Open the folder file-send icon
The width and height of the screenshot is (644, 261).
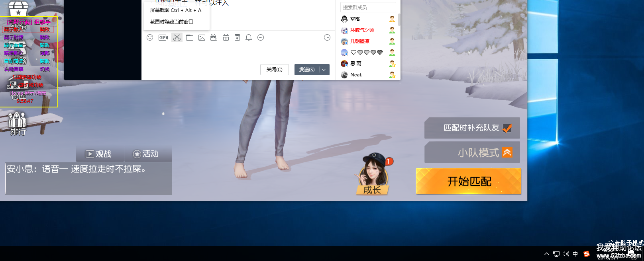point(190,37)
